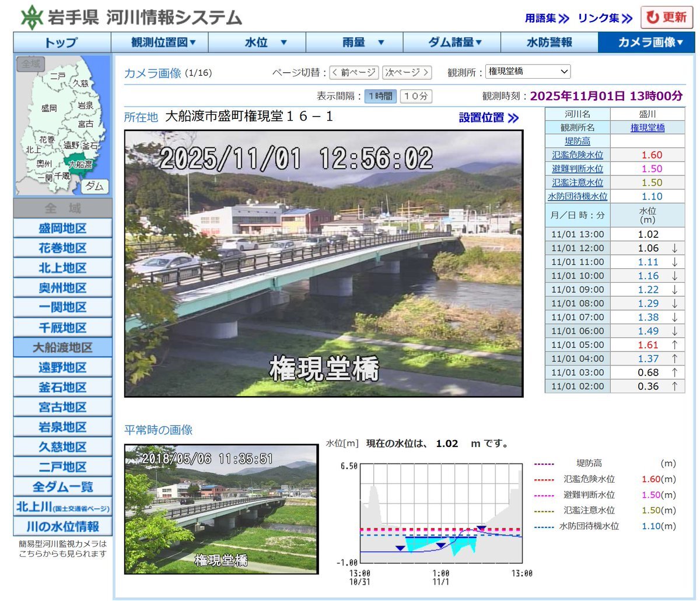Image resolution: width=700 pixels, height=601 pixels.
Task: Click the water level cross-section graph
Action: [x=441, y=514]
